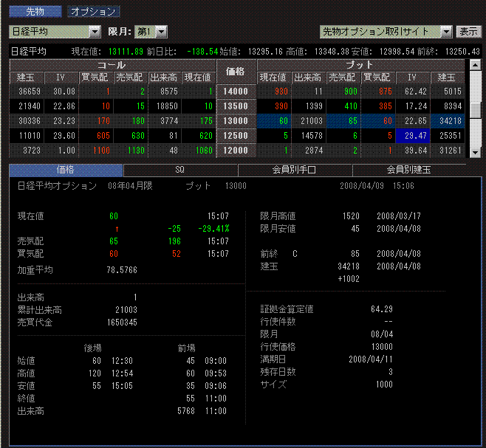Click the put 現在値 cell showing 60
Viewport: 486px width, 448px height.
pyautogui.click(x=274, y=121)
